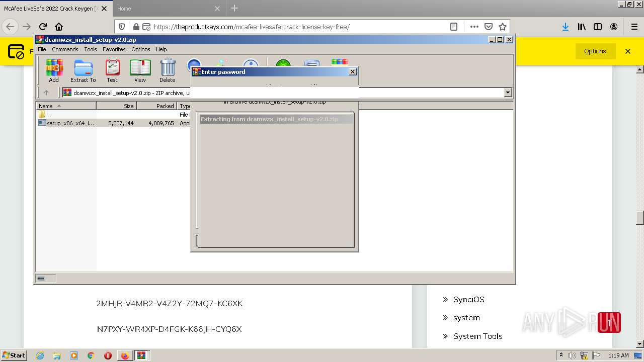Click the 5,507,144 size value
Image resolution: width=644 pixels, height=362 pixels.
(x=121, y=123)
